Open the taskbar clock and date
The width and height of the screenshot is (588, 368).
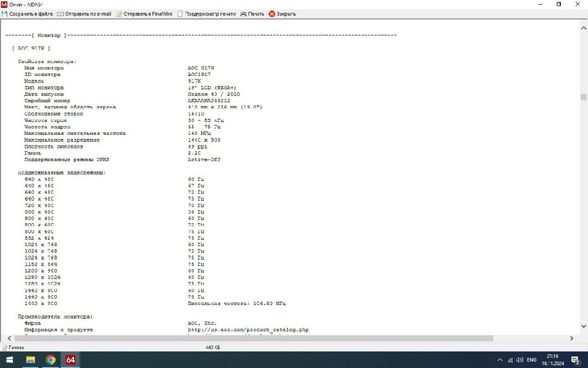552,360
